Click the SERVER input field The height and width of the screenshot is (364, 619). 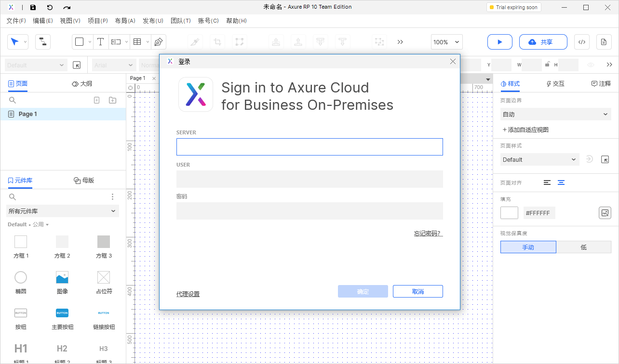point(309,147)
